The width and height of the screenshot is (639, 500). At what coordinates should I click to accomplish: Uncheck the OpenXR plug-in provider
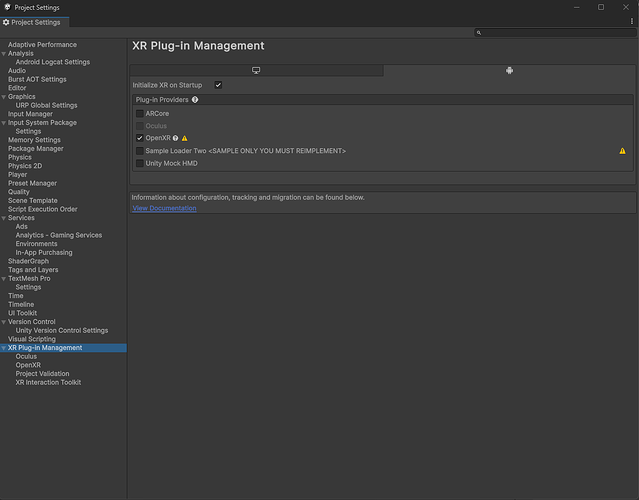[140, 138]
